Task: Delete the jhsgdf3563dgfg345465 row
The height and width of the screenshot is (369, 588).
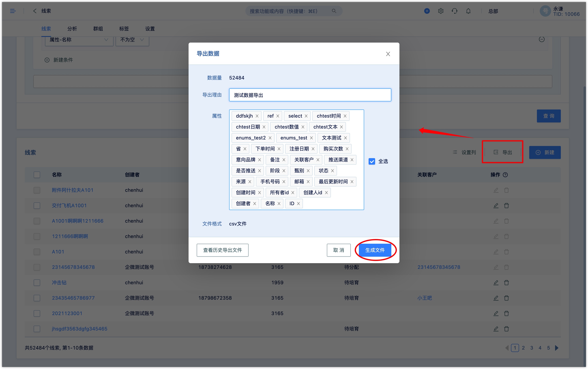Action: click(506, 329)
